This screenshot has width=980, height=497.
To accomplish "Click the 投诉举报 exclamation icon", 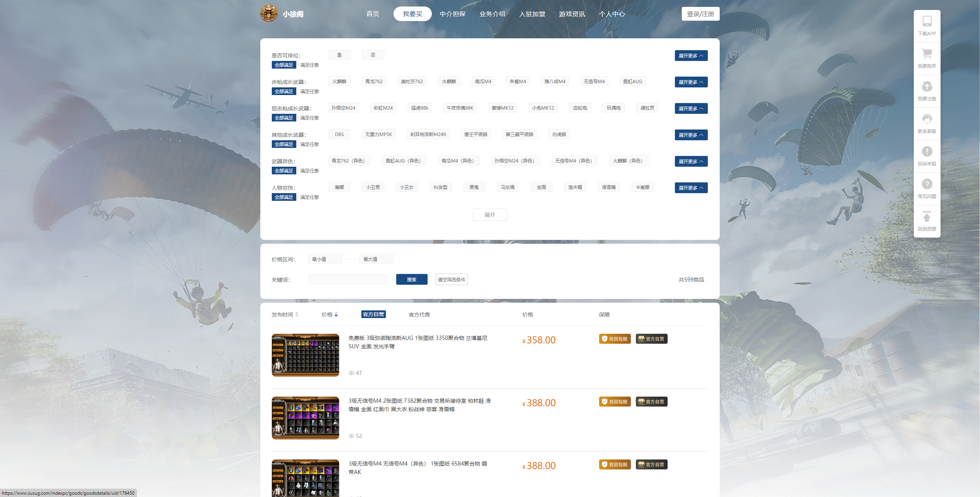I will (x=927, y=151).
